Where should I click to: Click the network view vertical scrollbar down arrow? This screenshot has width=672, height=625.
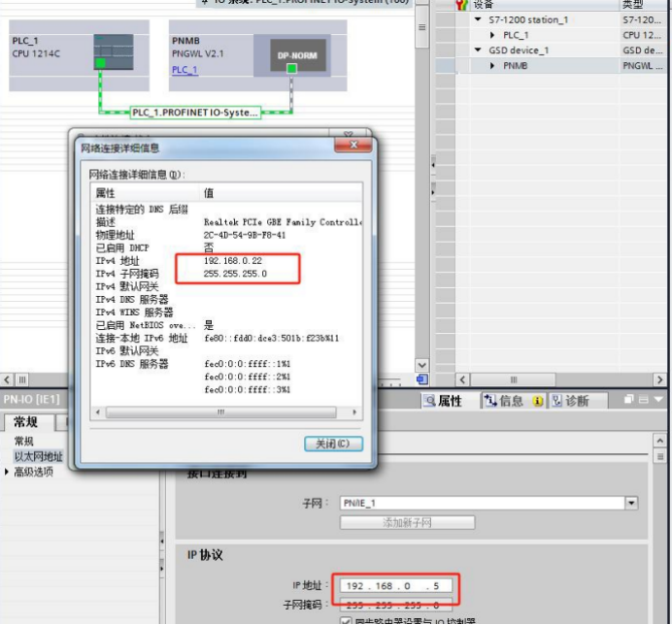pos(421,365)
